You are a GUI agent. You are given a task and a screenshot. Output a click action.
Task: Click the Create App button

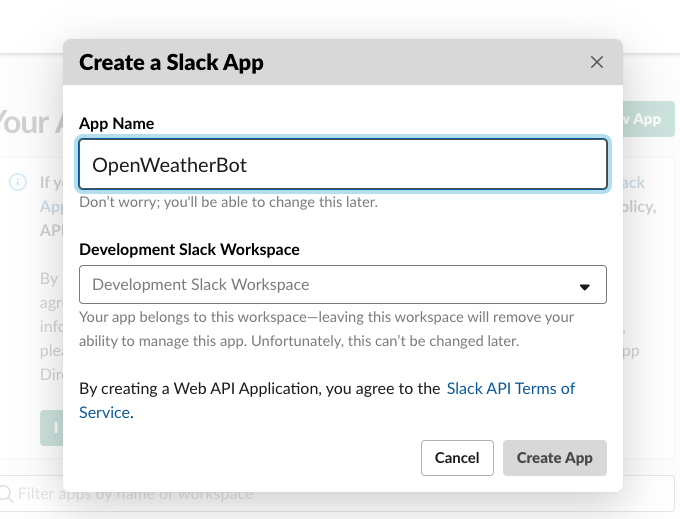[554, 457]
